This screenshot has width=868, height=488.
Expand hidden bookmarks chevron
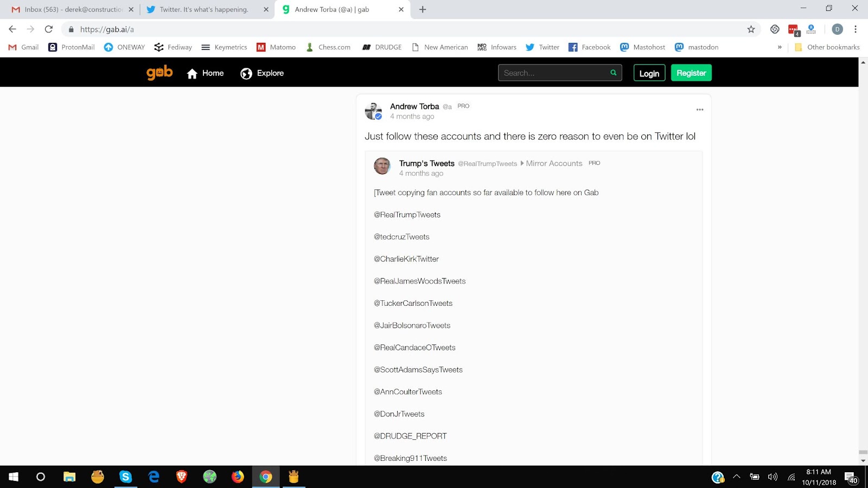pos(780,47)
